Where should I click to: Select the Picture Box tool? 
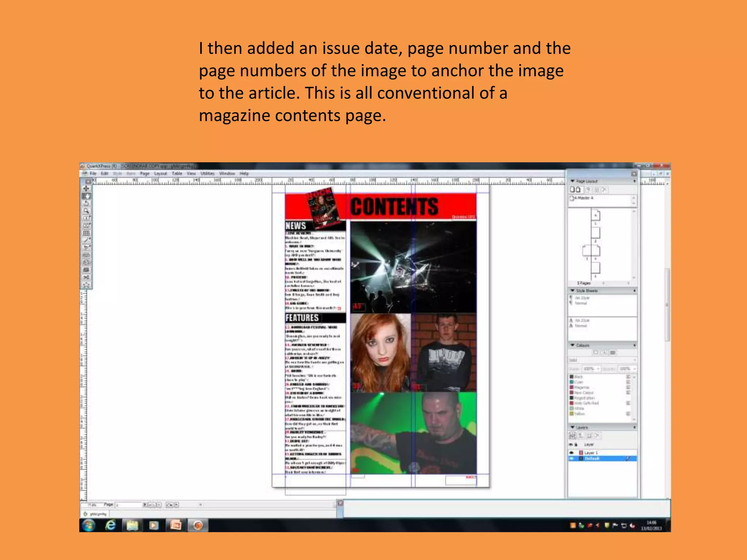[x=86, y=225]
